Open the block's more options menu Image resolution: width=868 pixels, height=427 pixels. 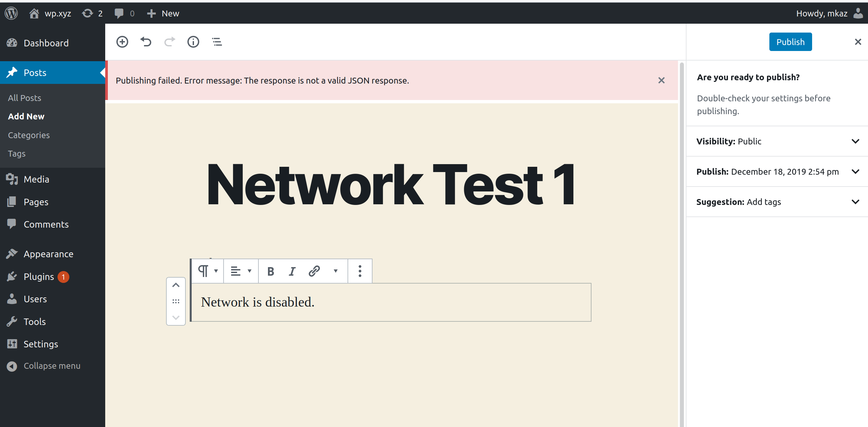(x=360, y=271)
